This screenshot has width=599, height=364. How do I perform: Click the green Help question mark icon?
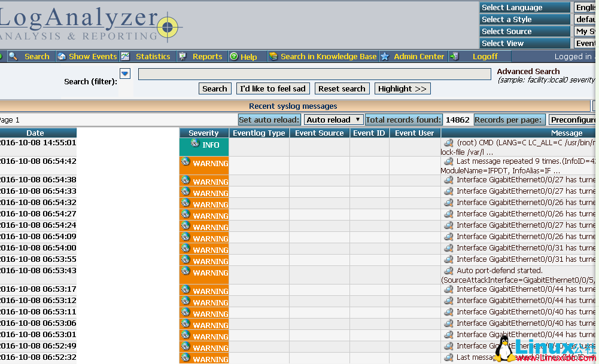tap(233, 56)
